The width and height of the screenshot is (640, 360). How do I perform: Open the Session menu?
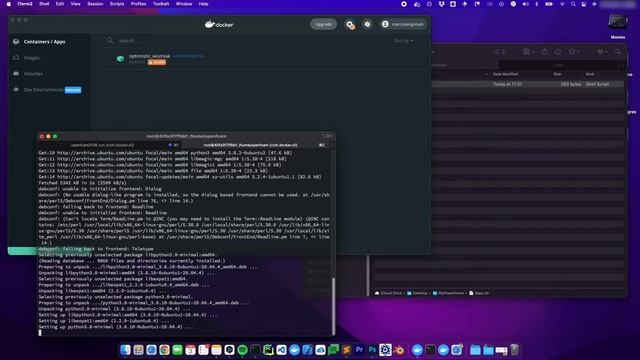(x=95, y=4)
